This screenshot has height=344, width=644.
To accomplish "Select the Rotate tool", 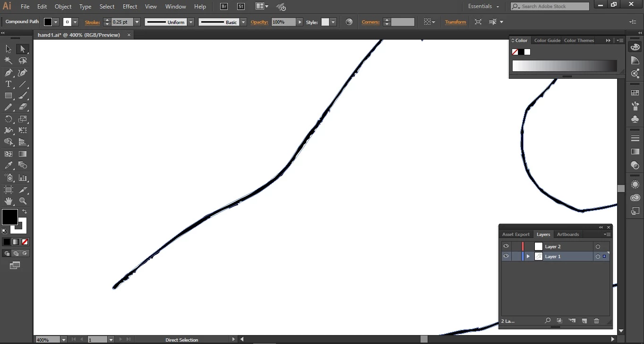I will click(9, 119).
